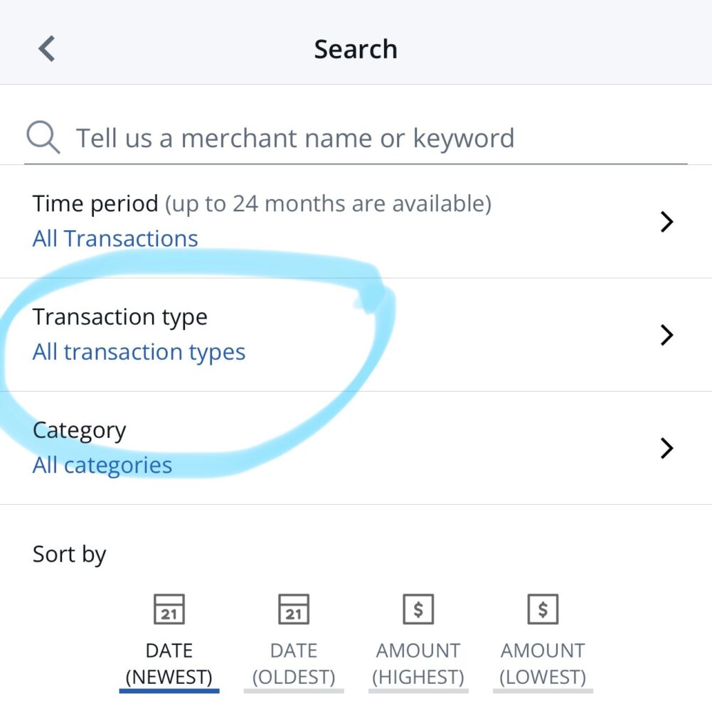Expand the Category chevron

tap(666, 449)
